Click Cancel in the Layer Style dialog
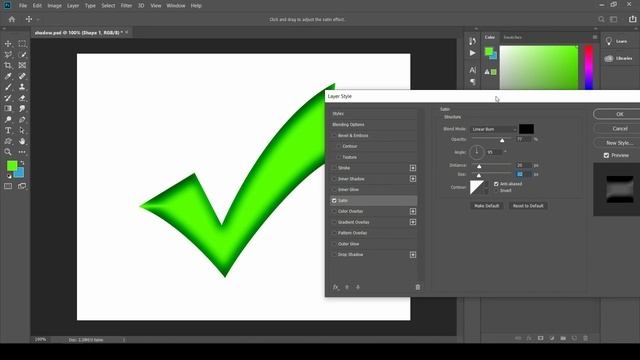Screen dimensions: 640x360 619,129
